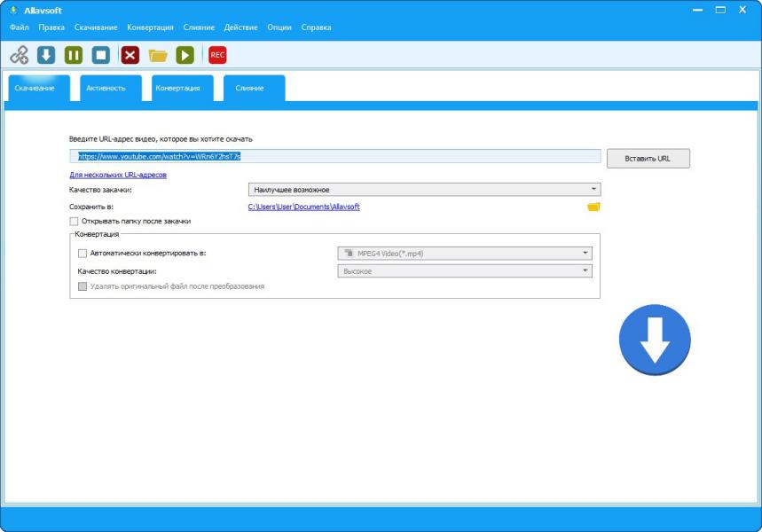Check 'Автоматически конвертировать в' option
This screenshot has width=762, height=532.
pos(82,254)
